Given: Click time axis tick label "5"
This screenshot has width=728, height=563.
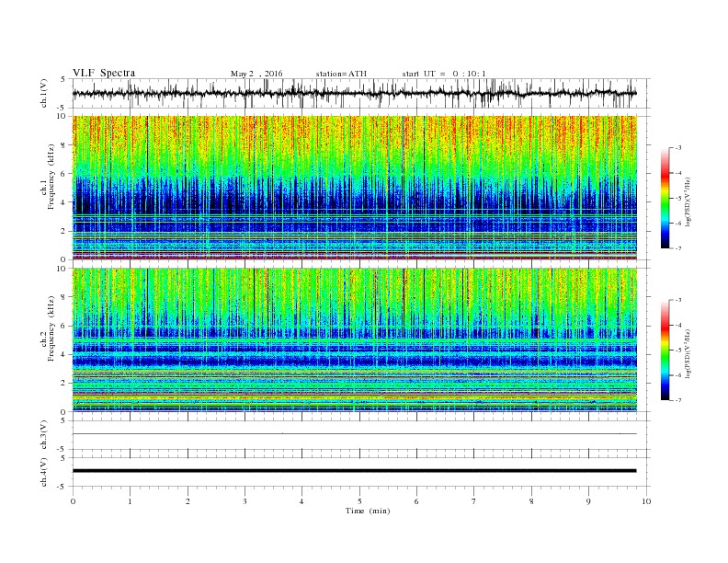Looking at the screenshot, I should tap(359, 501).
